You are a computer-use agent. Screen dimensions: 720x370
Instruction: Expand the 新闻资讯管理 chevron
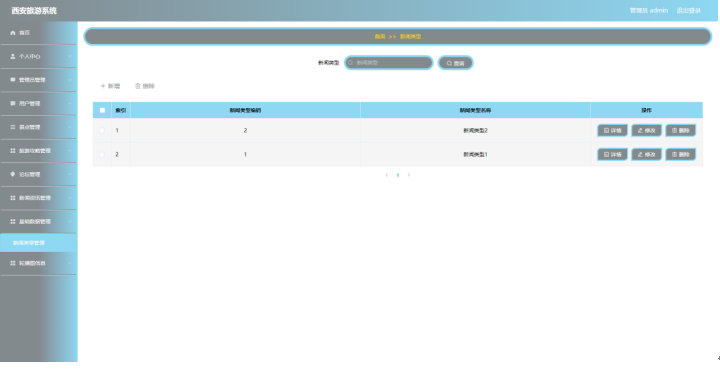click(70, 198)
